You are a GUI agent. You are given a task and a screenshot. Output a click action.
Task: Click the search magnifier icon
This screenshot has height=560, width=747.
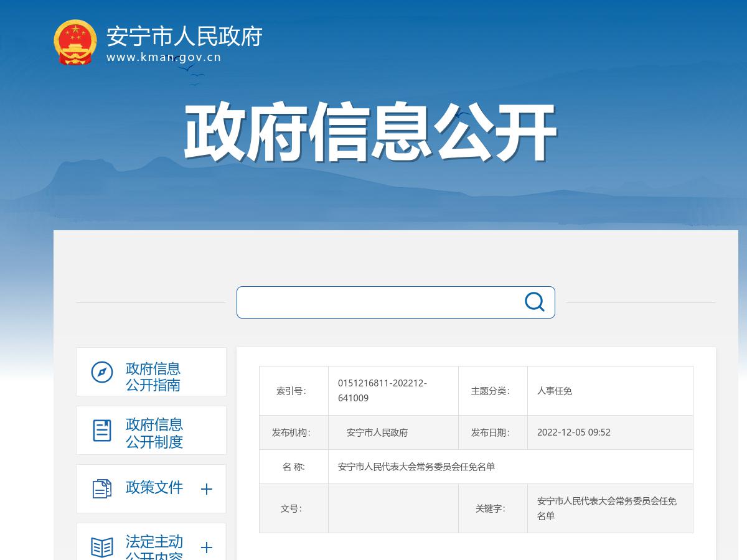point(534,302)
